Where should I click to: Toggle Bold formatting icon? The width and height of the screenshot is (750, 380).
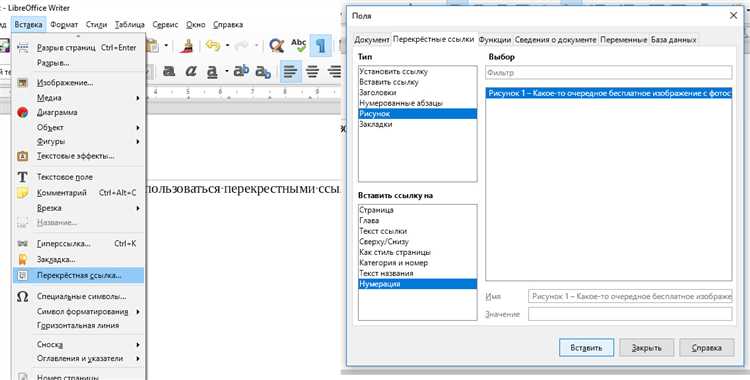click(x=169, y=72)
